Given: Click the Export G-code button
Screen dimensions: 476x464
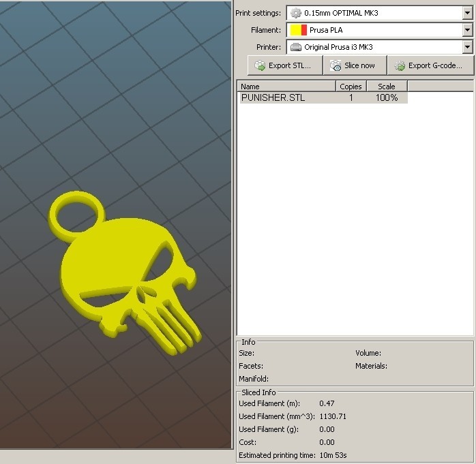Looking at the screenshot, I should (x=430, y=65).
